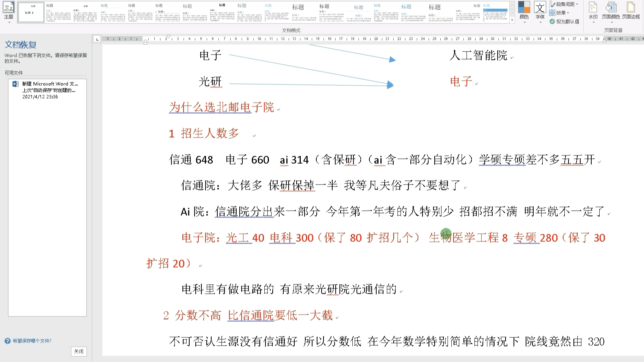Viewport: 644px width, 362px height.
Task: Click the text 人工智能院
Action: coord(478,55)
